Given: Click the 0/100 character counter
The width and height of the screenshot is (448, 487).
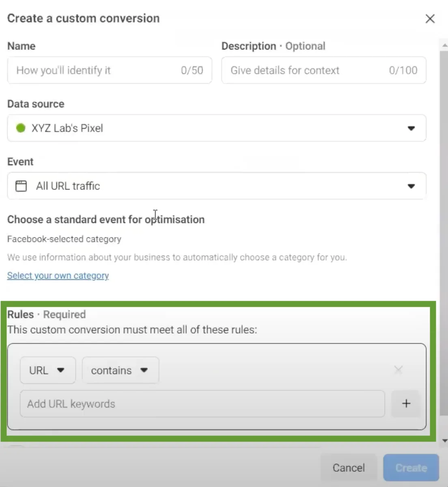Looking at the screenshot, I should (403, 70).
